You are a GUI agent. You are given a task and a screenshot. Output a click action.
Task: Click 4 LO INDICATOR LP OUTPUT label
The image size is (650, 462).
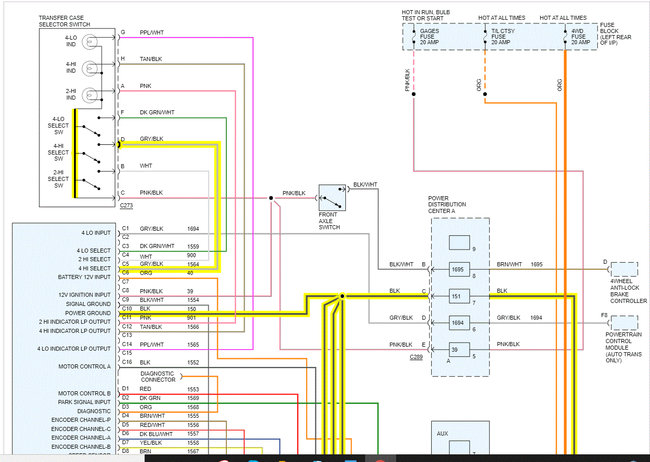(x=74, y=349)
